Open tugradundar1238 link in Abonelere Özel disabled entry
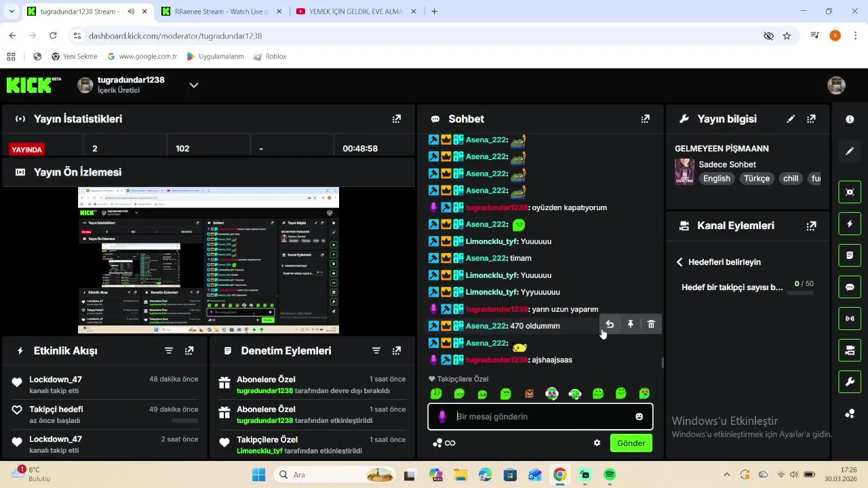Viewport: 868px width, 488px height. click(264, 391)
